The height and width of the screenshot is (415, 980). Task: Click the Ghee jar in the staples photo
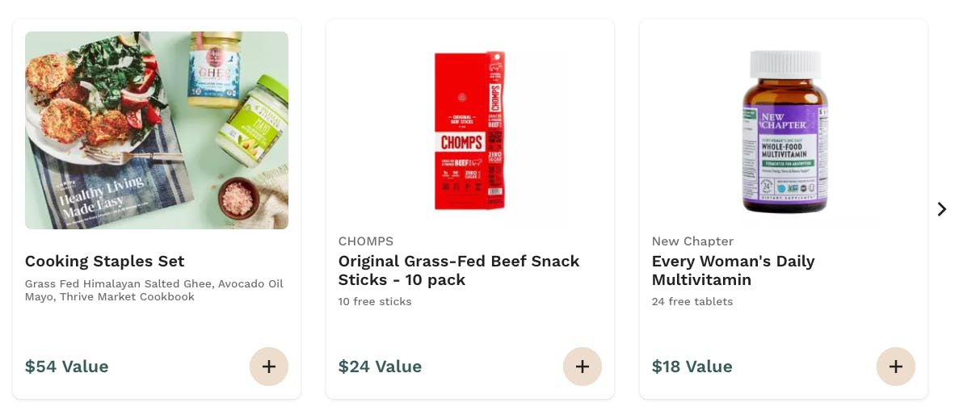pos(214,71)
